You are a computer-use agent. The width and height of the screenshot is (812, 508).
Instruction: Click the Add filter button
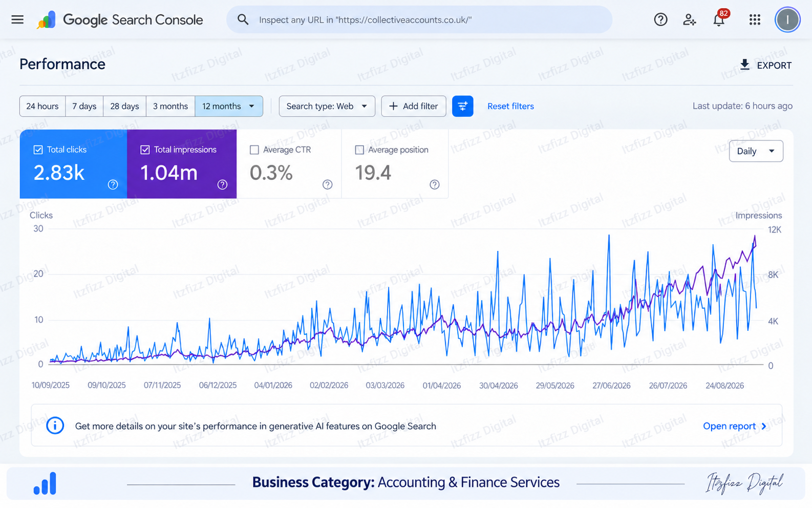coord(414,106)
